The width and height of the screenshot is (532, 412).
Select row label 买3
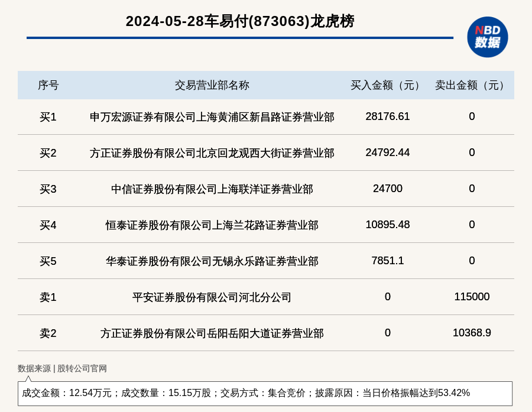(48, 189)
